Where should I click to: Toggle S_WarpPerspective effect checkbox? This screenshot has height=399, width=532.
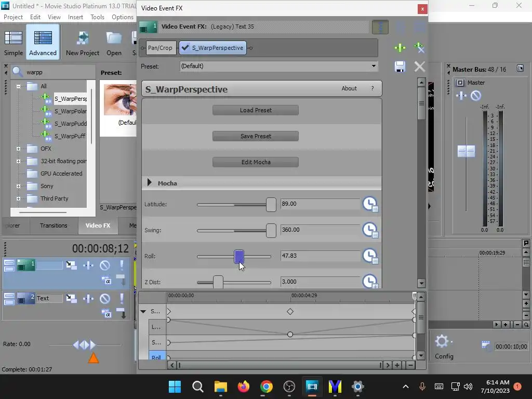185,48
